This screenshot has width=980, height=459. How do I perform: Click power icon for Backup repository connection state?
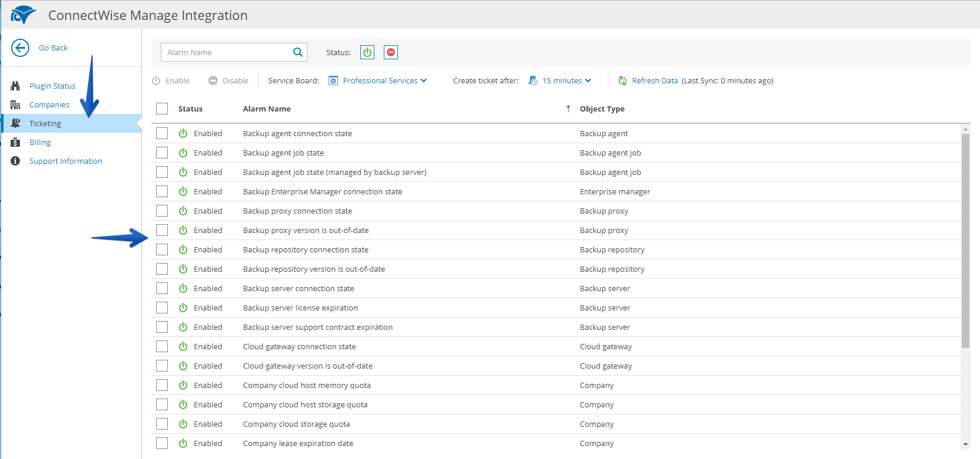(183, 249)
